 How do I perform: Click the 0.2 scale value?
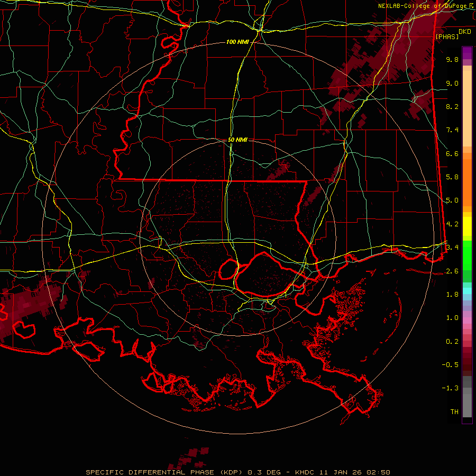point(452,342)
